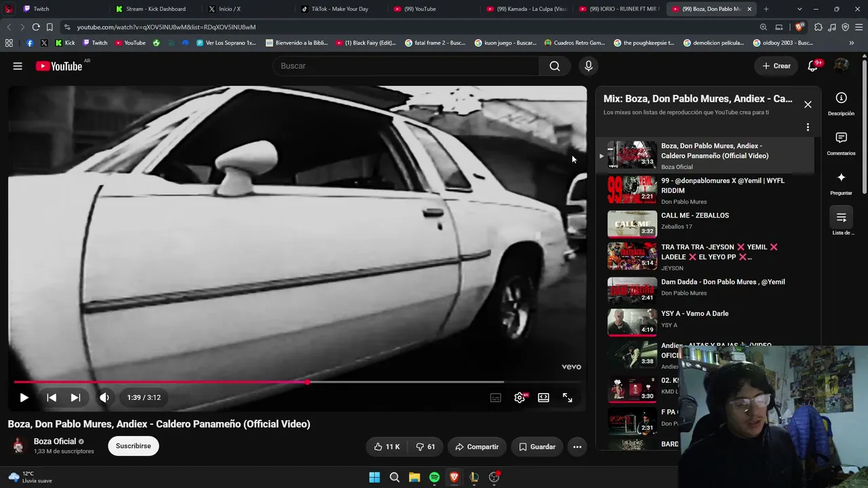Image resolution: width=868 pixels, height=488 pixels.
Task: Skip to the previous video
Action: pos(52,398)
